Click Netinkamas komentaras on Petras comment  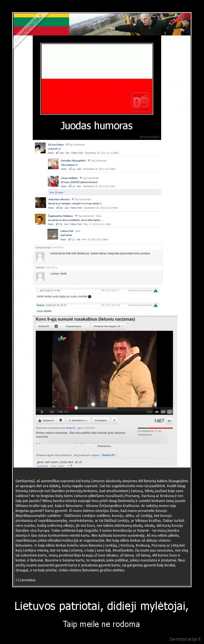pos(140,305)
